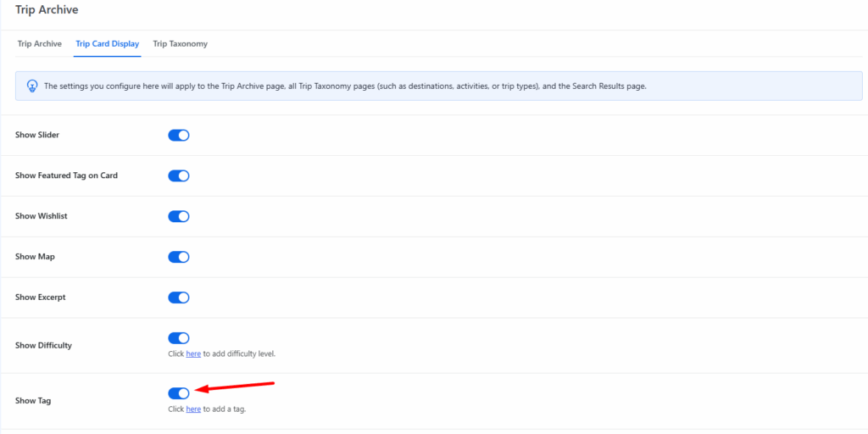Toggle the Show Tag switch off
Screen dimensions: 868x434
coord(179,393)
